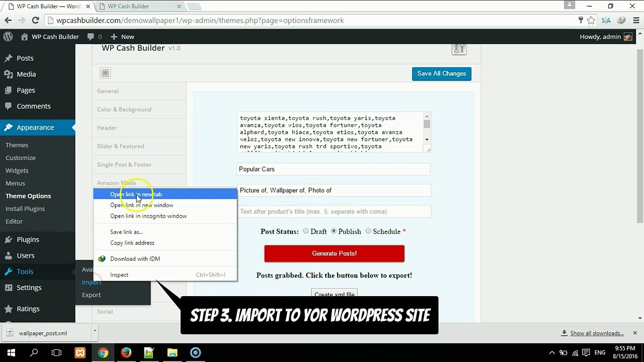Screen dimensions: 644x362
Task: Launch XAMPP from the taskbar
Action: 80,352
